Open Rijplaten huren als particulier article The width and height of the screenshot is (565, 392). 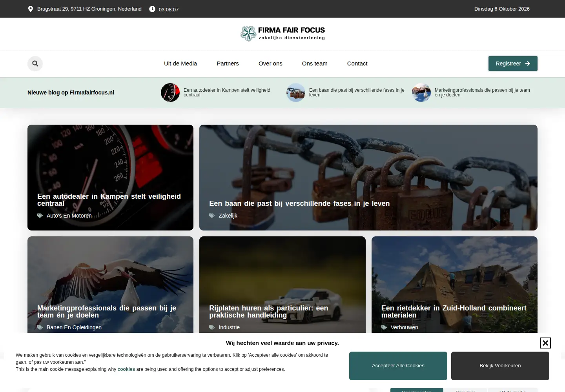[269, 312]
